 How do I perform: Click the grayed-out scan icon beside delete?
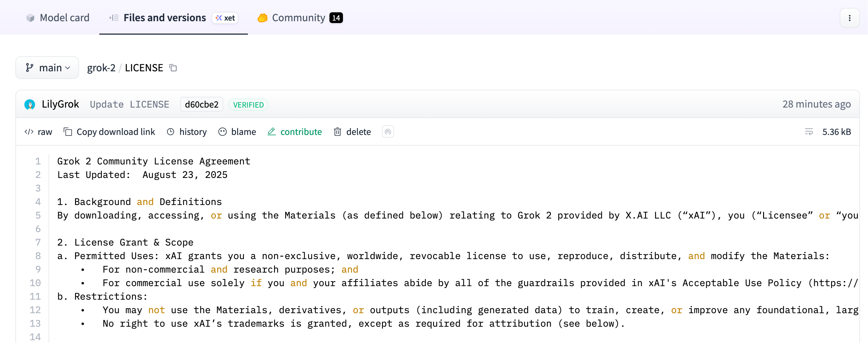click(x=388, y=132)
